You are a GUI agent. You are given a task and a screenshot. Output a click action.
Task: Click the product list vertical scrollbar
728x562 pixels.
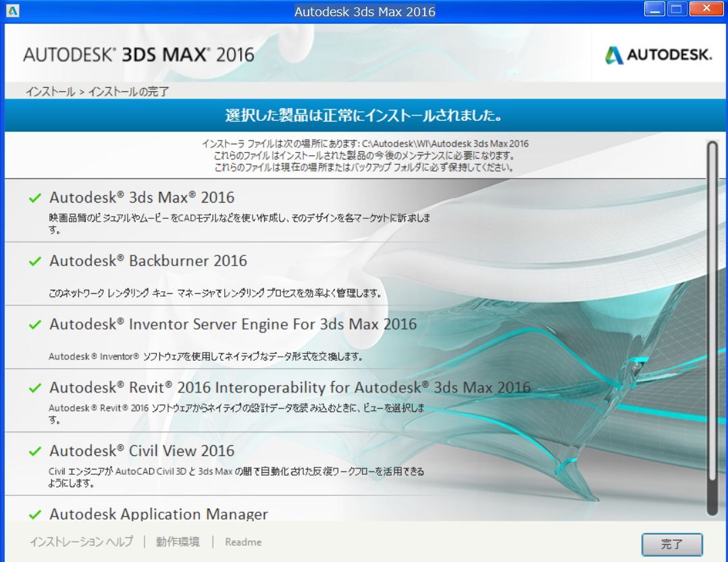[712, 328]
